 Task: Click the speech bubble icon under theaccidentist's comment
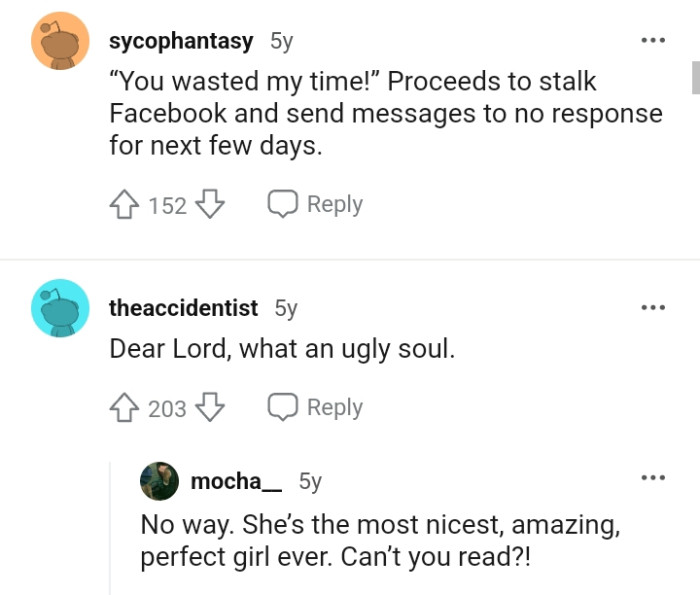[282, 408]
